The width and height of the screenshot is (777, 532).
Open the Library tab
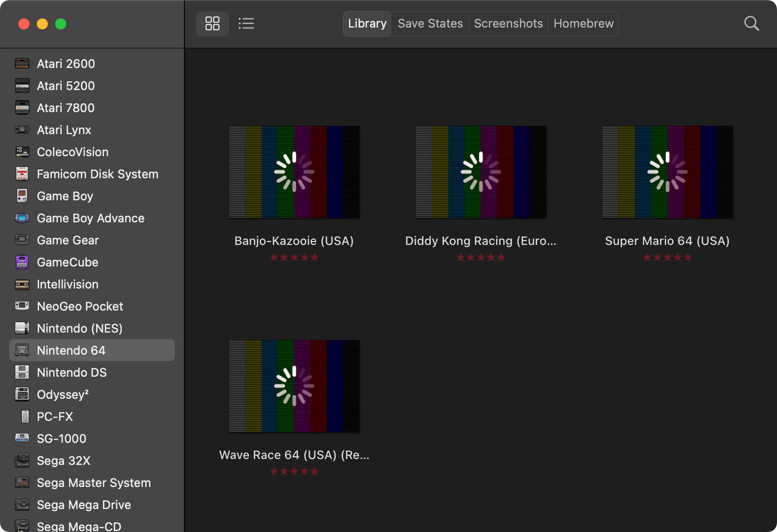pos(367,23)
